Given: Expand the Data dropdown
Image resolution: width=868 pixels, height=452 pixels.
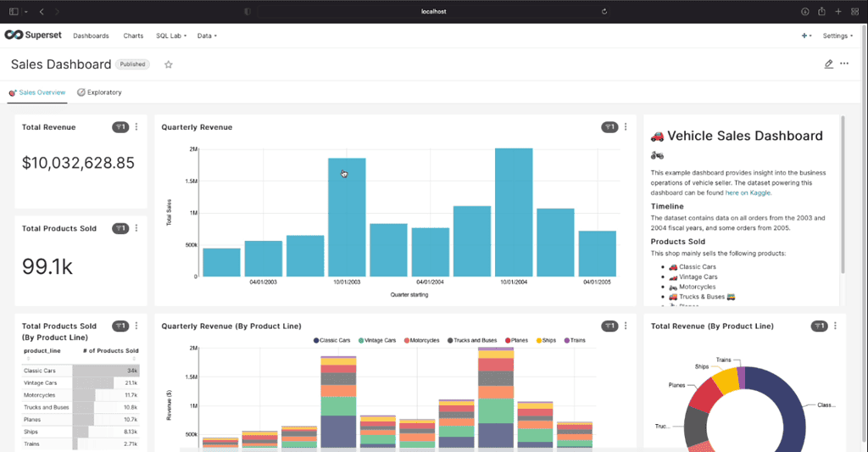Looking at the screenshot, I should pos(207,36).
